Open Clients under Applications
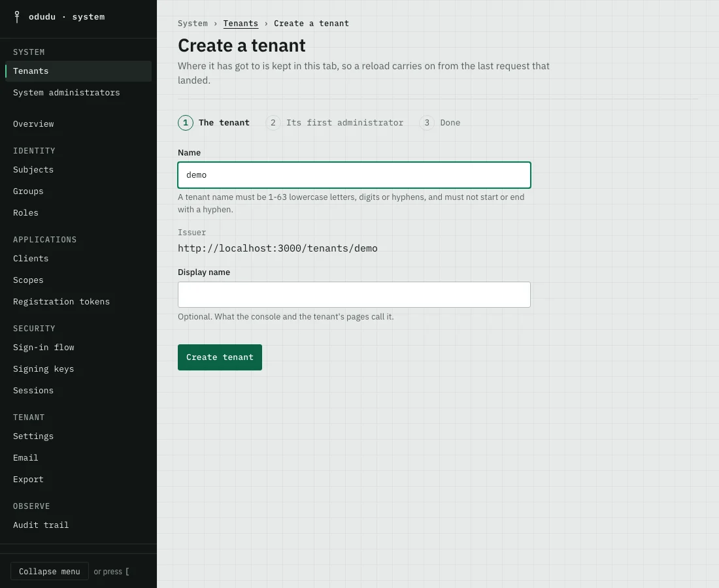Viewport: 719px width, 588px height. 78,259
